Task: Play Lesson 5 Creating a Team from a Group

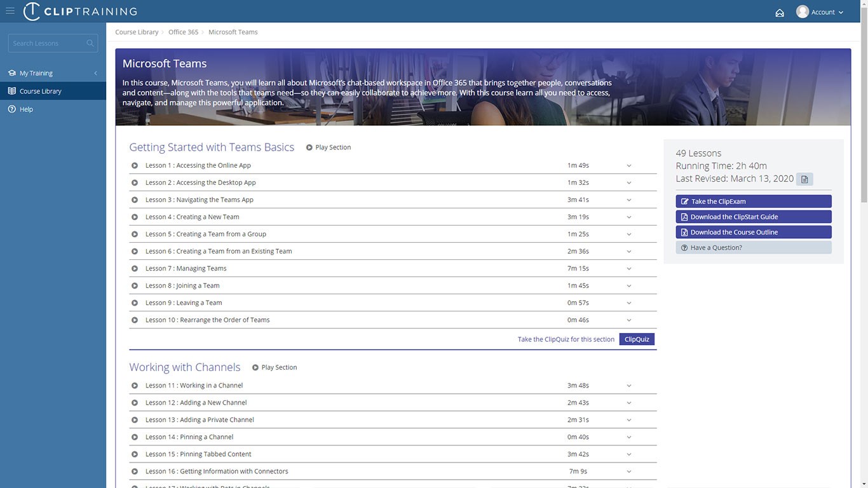Action: pyautogui.click(x=135, y=234)
